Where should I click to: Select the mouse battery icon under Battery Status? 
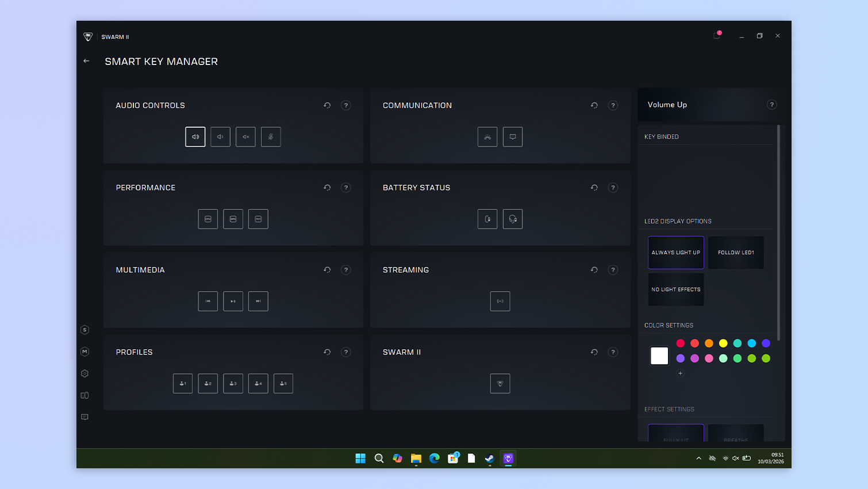(487, 219)
